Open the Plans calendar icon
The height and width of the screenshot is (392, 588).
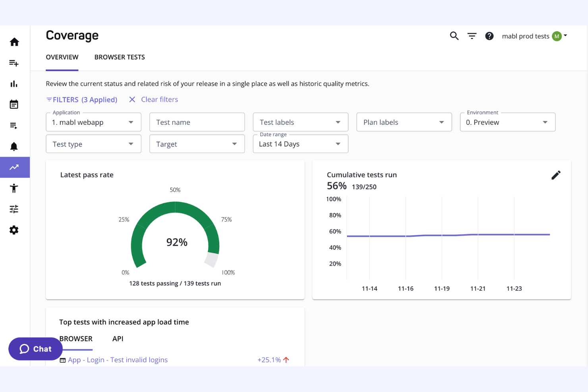pos(14,104)
